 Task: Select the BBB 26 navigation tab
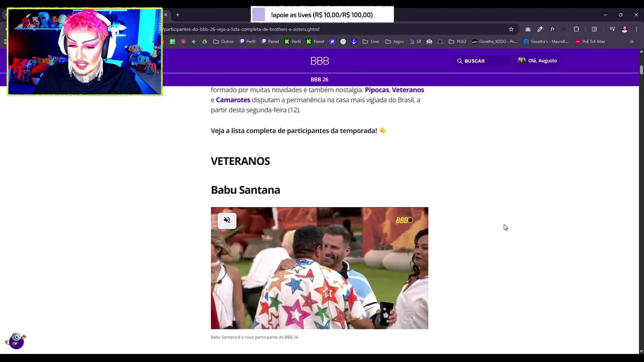pos(319,79)
